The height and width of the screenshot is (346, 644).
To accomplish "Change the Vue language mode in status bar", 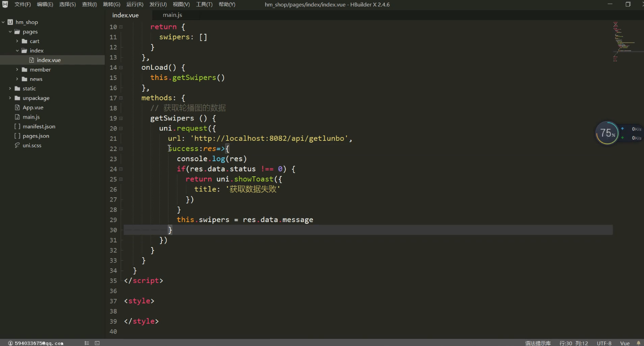I will click(x=625, y=343).
